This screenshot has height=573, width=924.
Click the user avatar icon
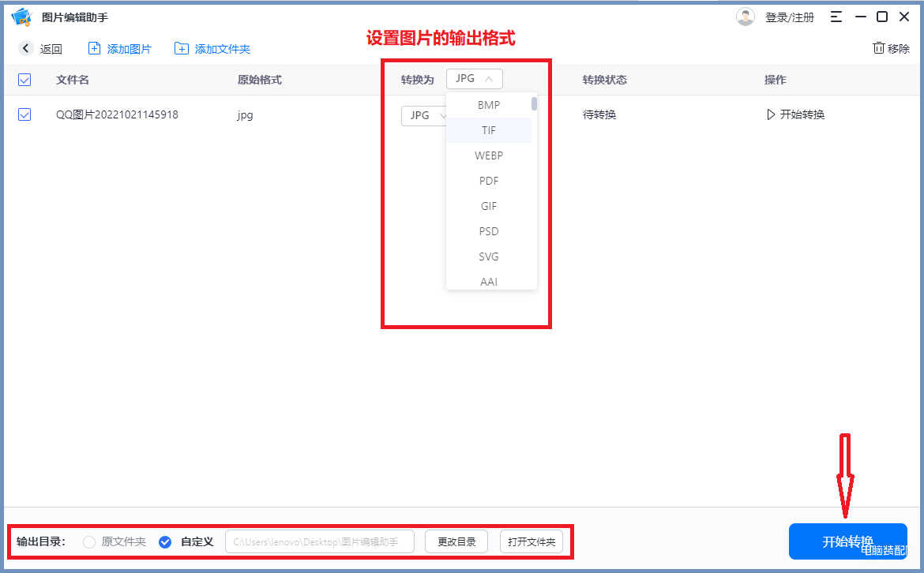[745, 17]
